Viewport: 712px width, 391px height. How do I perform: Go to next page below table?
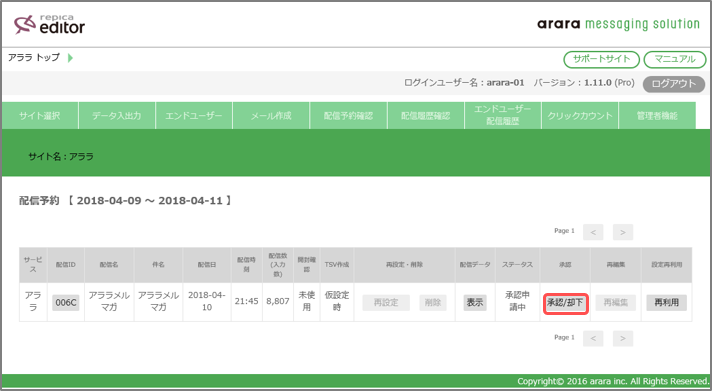pos(623,338)
